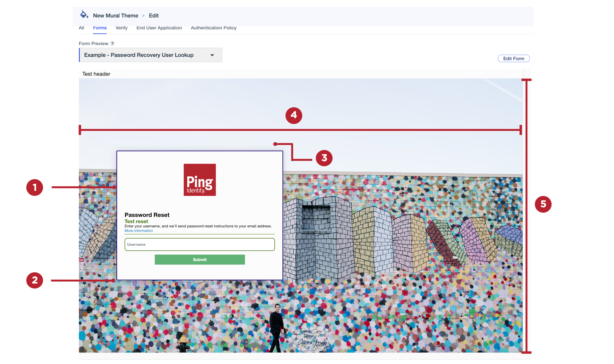This screenshot has width=614, height=364.
Task: Open the Authentication Policy tab
Action: pyautogui.click(x=213, y=28)
